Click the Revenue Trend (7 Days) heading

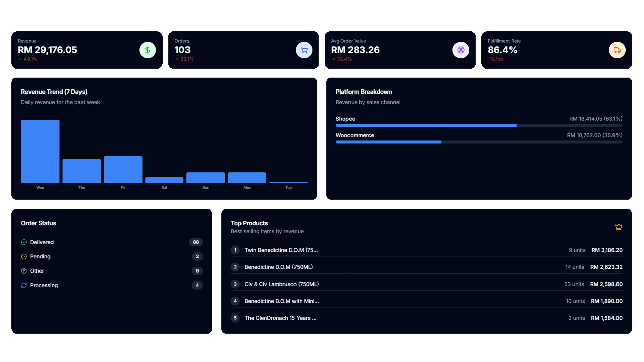[54, 92]
